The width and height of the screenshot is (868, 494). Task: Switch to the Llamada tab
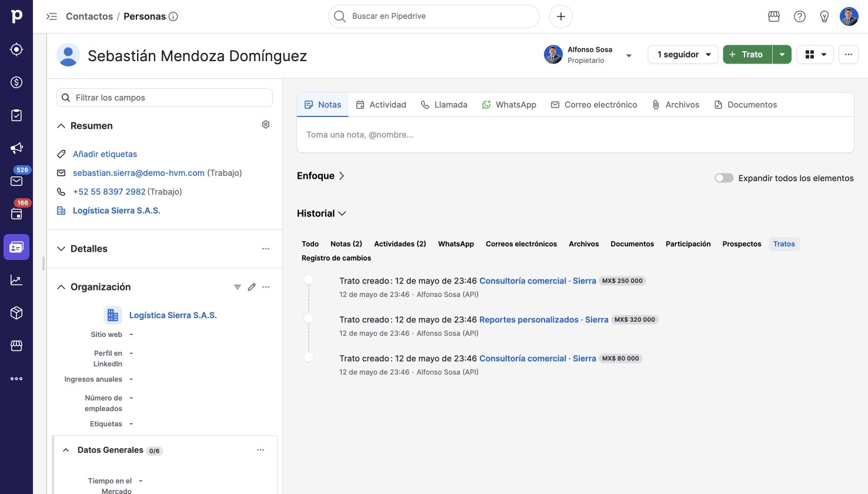[x=444, y=105]
